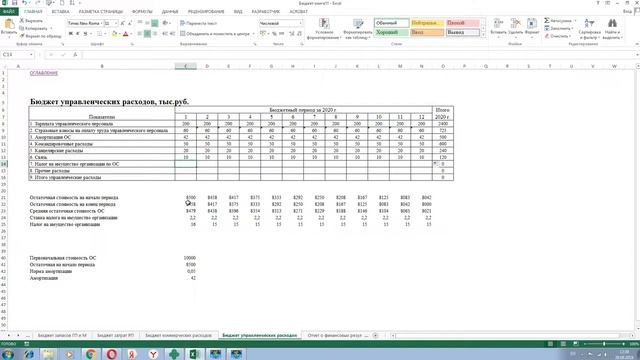The image size is (640, 360).
Task: Click the Cut (Вырезать) scissors button
Action: click(31, 21)
